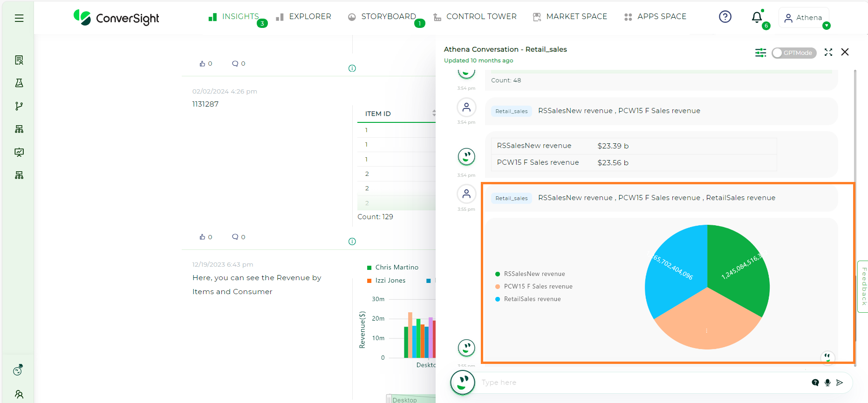Open the Market Space tab
868x403 pixels.
(570, 17)
